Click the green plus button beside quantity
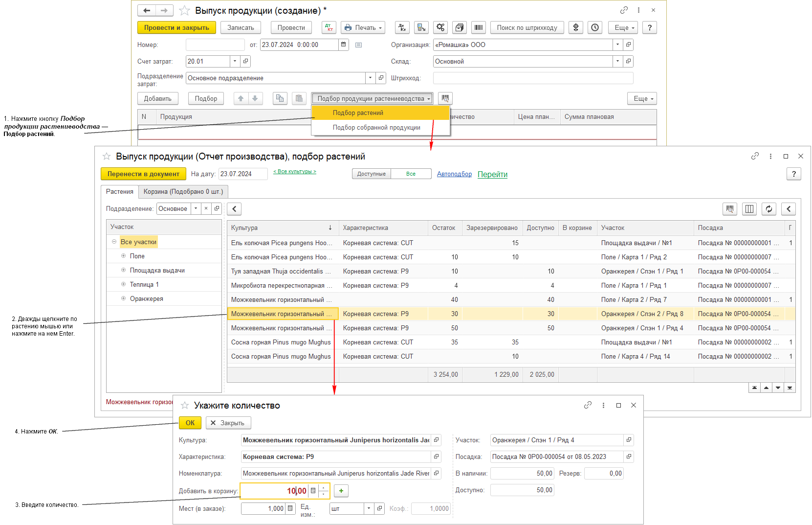 pos(341,491)
